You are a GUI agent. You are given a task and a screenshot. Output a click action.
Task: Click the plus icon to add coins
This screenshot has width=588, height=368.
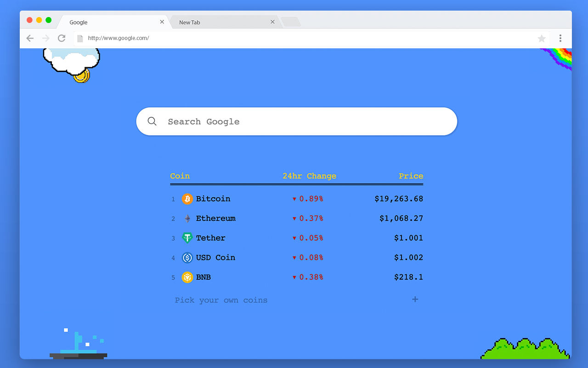pos(415,299)
